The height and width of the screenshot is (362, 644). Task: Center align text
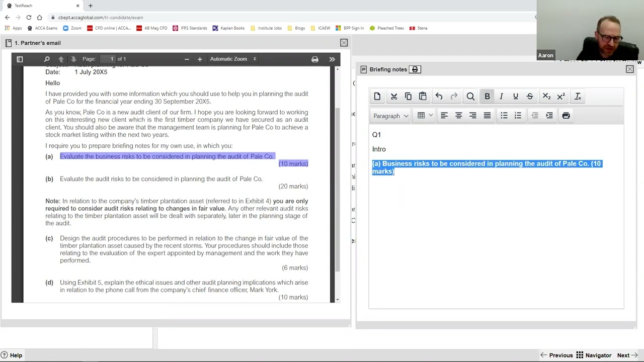coord(458,116)
